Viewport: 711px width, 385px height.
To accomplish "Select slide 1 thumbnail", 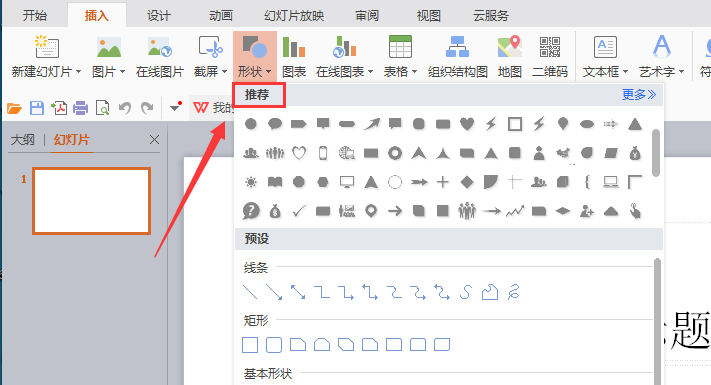I will (x=91, y=201).
